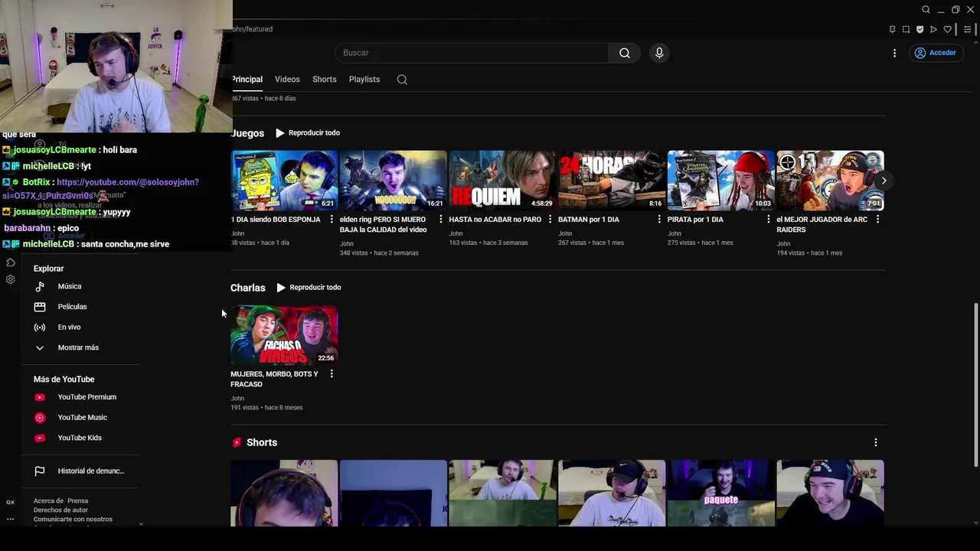Advance the Juegos video row with next arrow
This screenshot has height=551, width=980.
point(884,181)
